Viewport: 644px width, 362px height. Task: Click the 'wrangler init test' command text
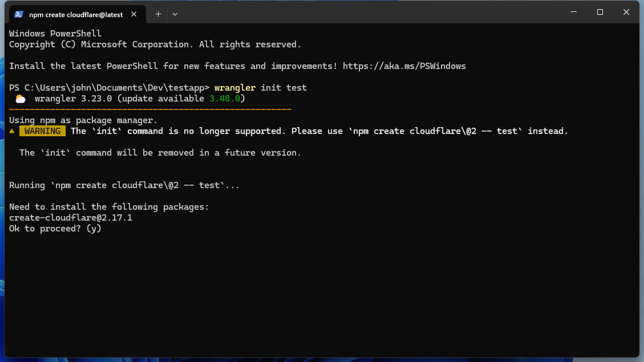[x=261, y=88]
